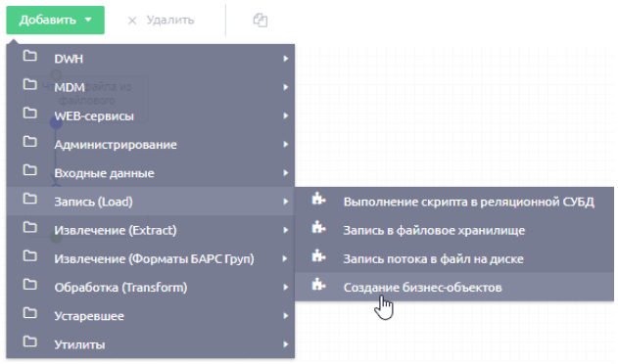Expand the MDM submenu arrow
The height and width of the screenshot is (364, 618).
coord(286,87)
